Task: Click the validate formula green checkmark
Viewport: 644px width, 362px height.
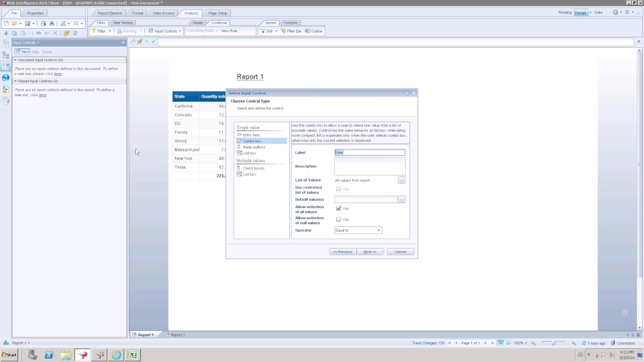Action: (x=153, y=41)
